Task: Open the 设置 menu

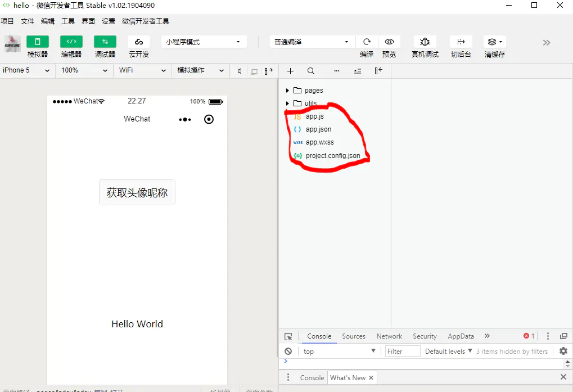Action: 108,21
